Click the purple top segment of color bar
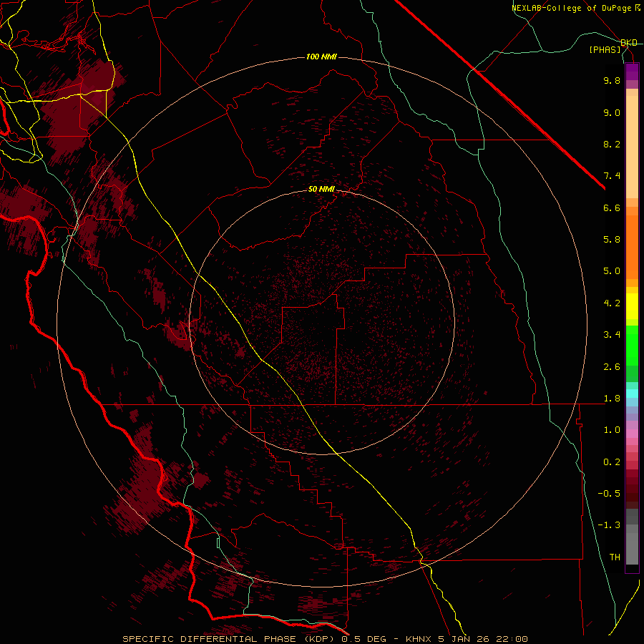The height and width of the screenshot is (644, 644). [632, 72]
